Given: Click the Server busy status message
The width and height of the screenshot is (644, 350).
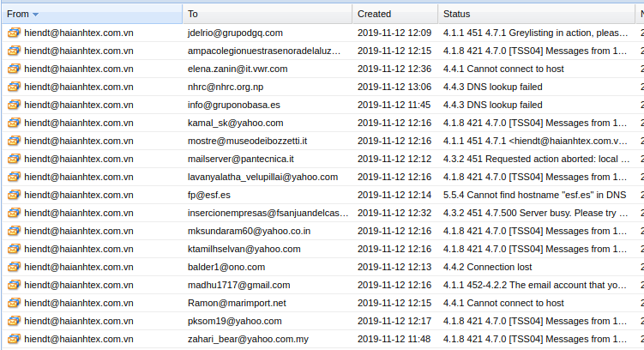Looking at the screenshot, I should pyautogui.click(x=536, y=213).
